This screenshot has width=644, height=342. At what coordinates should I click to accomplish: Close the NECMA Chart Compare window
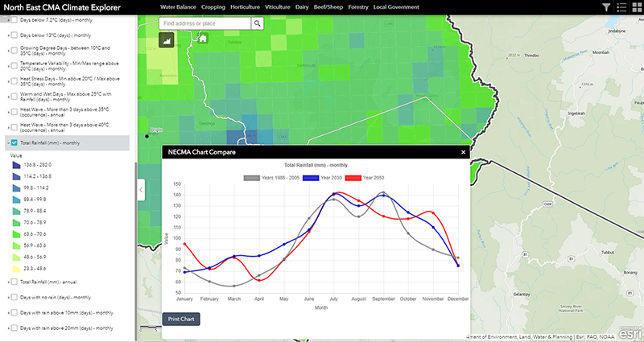[x=463, y=151]
